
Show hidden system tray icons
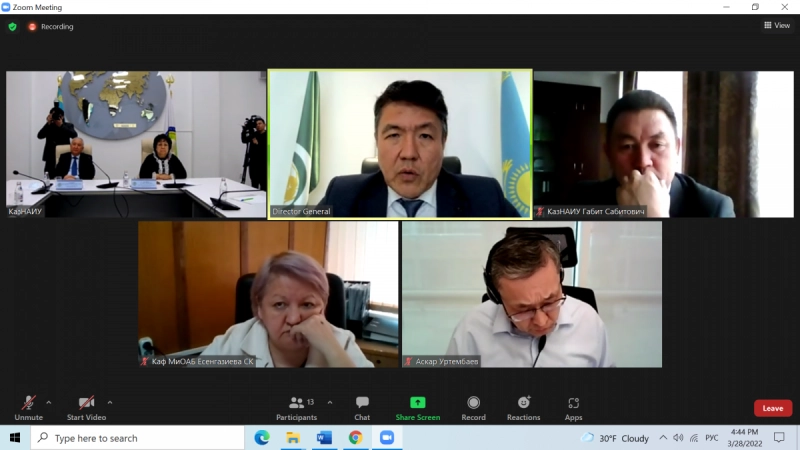(663, 437)
